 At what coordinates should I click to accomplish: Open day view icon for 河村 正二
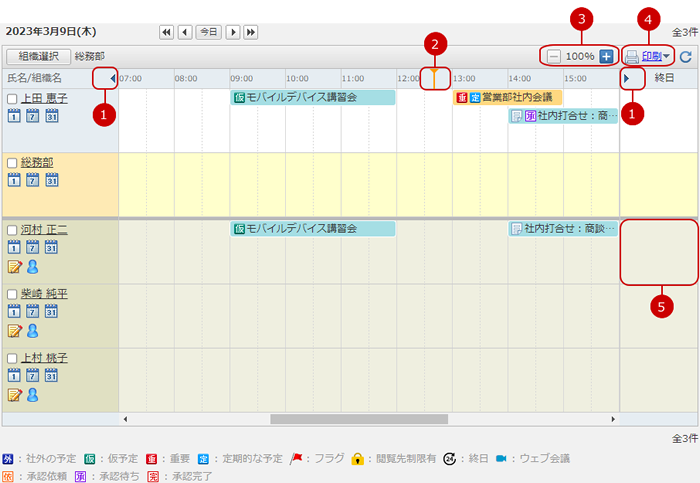pos(14,246)
